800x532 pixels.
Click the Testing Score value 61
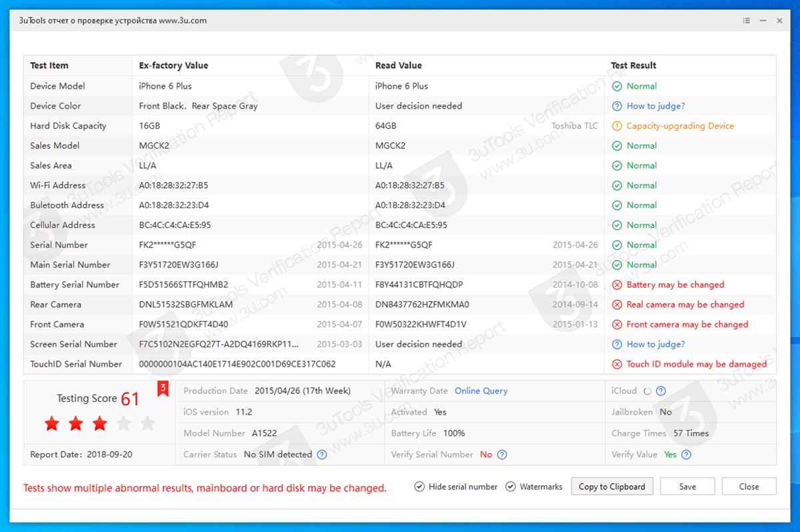coord(130,399)
